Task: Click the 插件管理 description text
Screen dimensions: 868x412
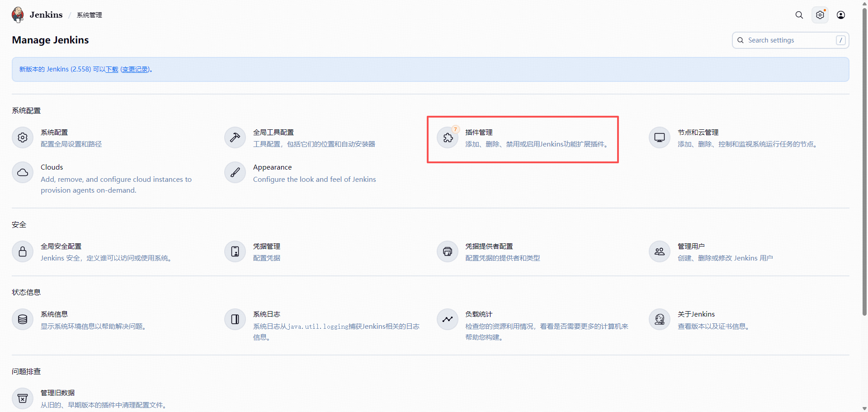Action: 538,144
